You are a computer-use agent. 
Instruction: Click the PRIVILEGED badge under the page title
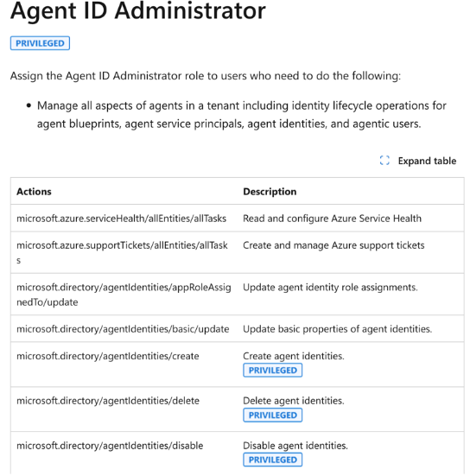click(x=40, y=43)
